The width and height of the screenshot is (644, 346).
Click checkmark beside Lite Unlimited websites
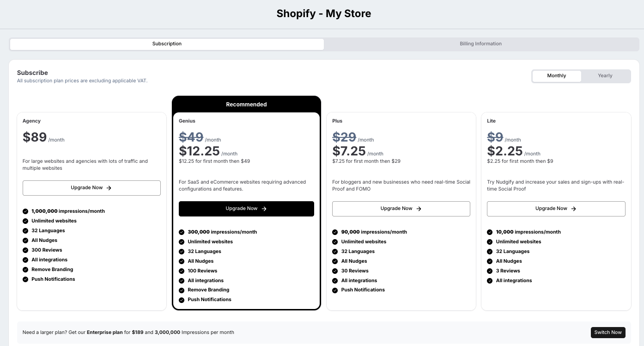[490, 242]
